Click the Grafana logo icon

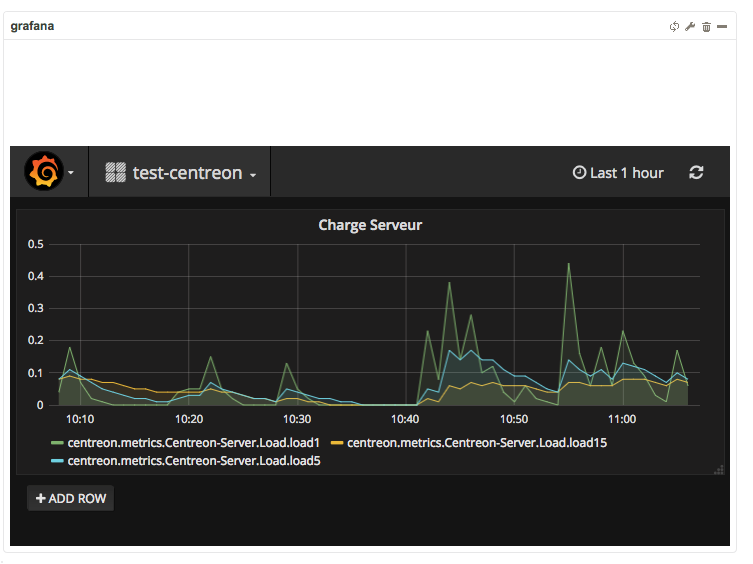click(44, 172)
